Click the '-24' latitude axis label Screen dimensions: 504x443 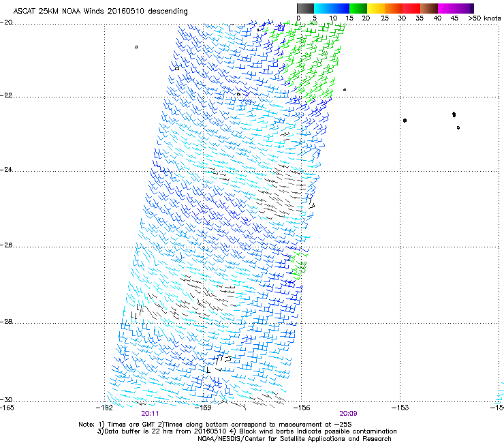(x=6, y=170)
